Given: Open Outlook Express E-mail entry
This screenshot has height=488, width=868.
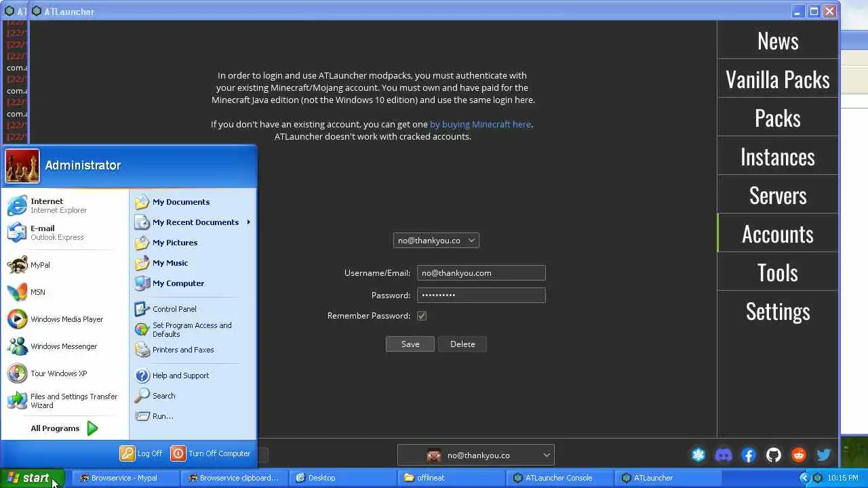Looking at the screenshot, I should 65,232.
